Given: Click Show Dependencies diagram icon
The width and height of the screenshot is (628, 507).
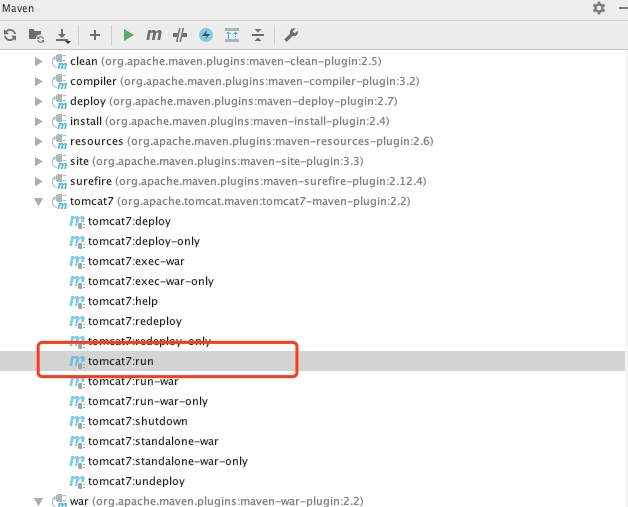Looking at the screenshot, I should pos(232,35).
